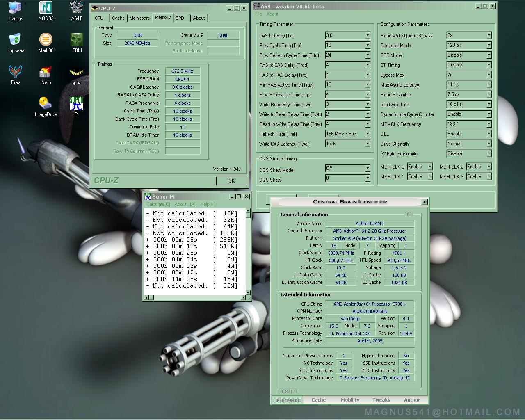Open the RAS to CAS Delay (Trcd) dropdown

pyautogui.click(x=367, y=65)
